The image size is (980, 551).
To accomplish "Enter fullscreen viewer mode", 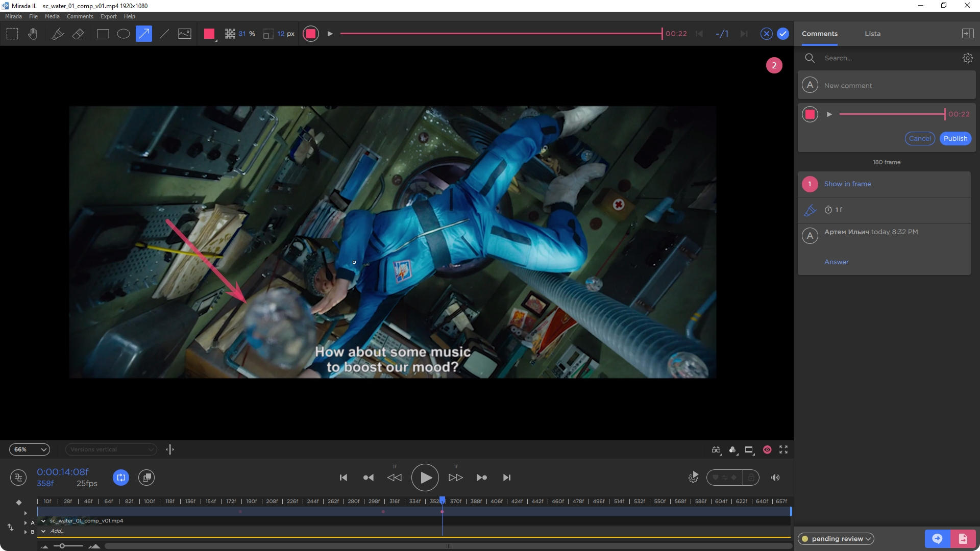I will point(783,449).
